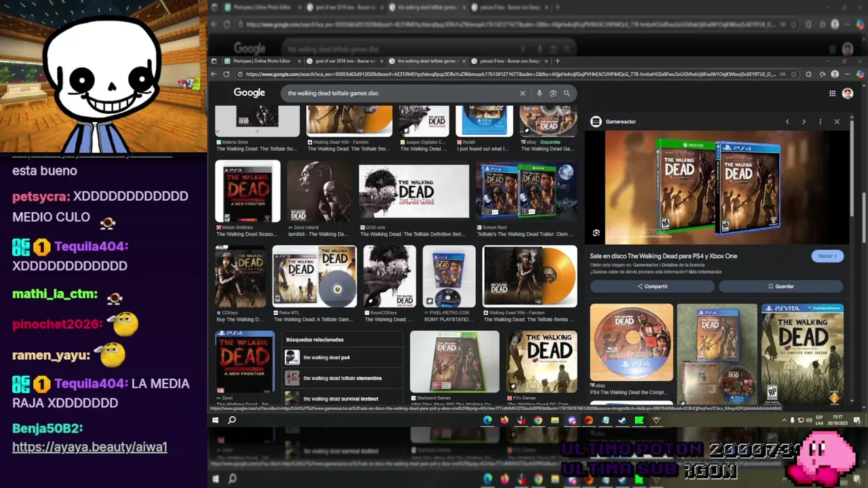Show next image in the Gamereactor panel
The image size is (868, 488).
click(x=804, y=122)
